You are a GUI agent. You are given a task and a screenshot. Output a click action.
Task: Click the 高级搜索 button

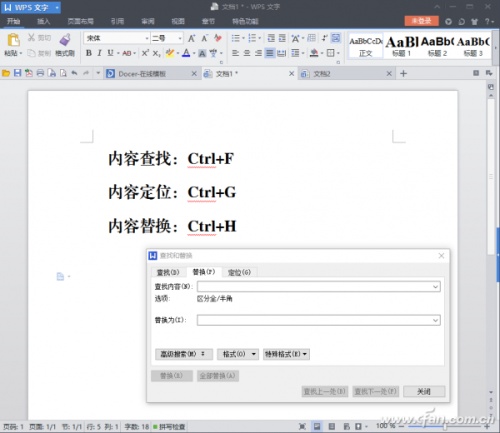tap(184, 354)
